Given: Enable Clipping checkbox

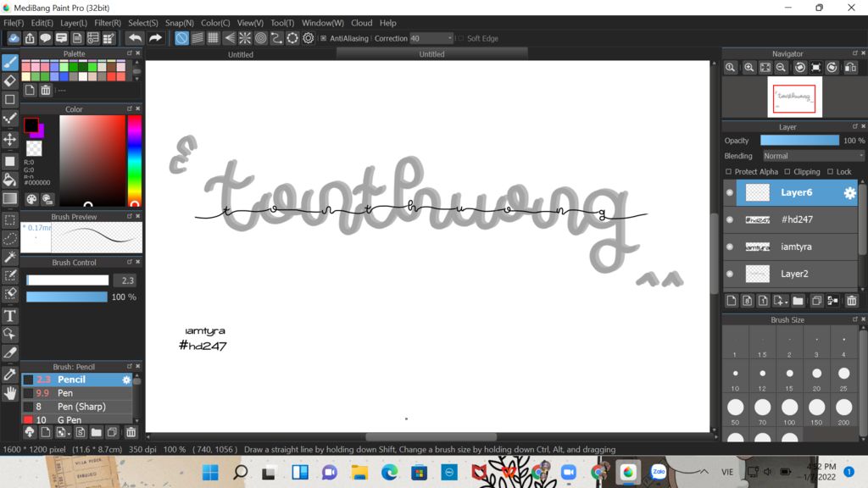Looking at the screenshot, I should coord(787,171).
